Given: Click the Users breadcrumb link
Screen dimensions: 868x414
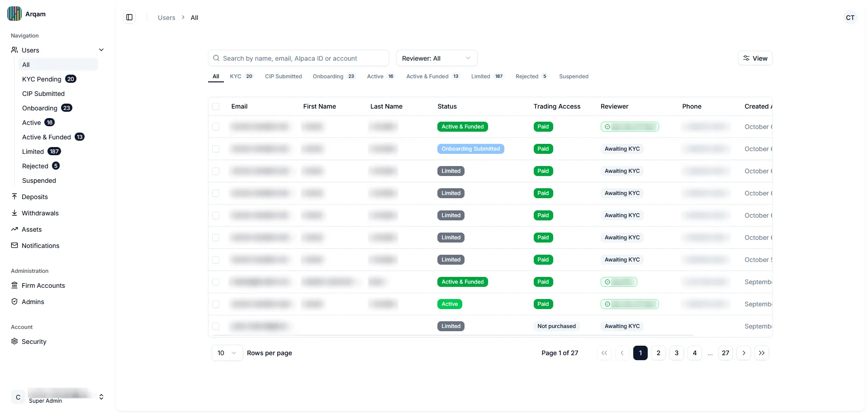Looking at the screenshot, I should (166, 18).
